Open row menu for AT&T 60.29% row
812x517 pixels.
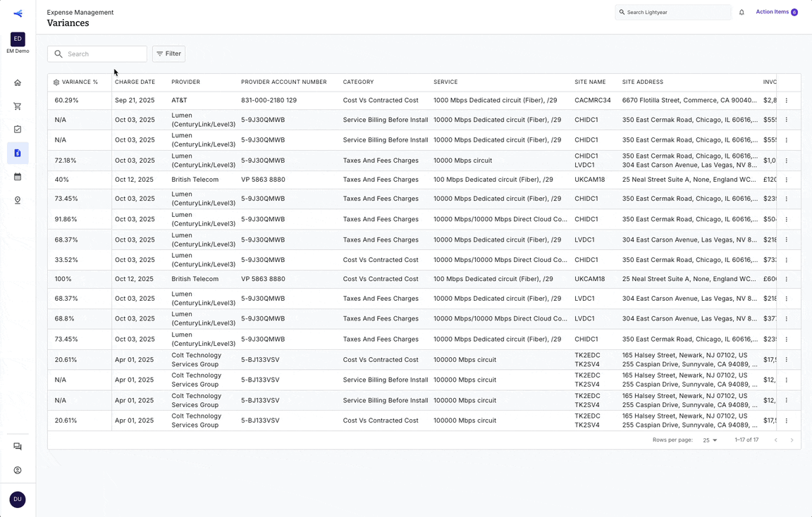(786, 101)
